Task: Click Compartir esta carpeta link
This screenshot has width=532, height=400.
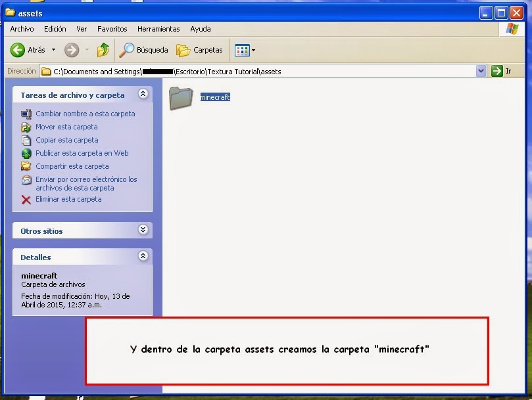Action: (72, 166)
